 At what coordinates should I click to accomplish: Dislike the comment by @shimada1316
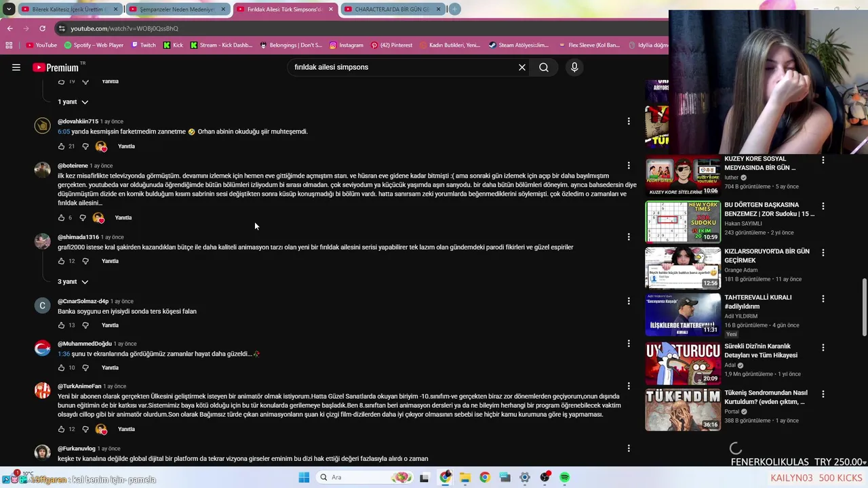tap(85, 261)
